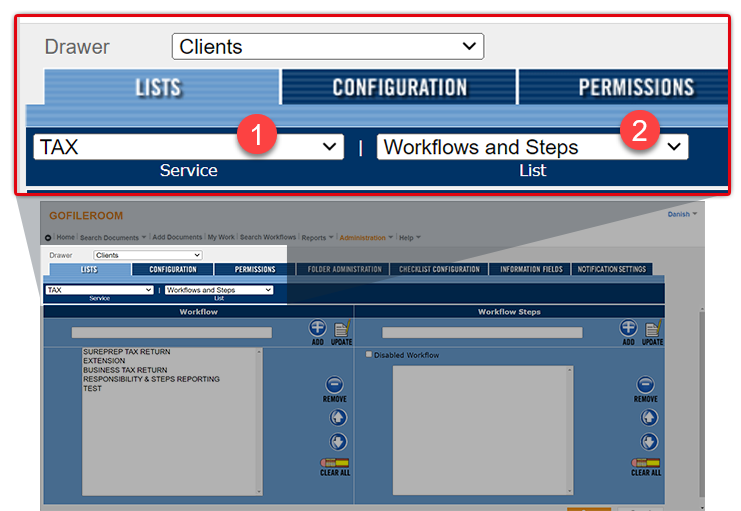Open the Drawer Clients dropdown in the enlarged callout
741x511 pixels.
tap(328, 46)
